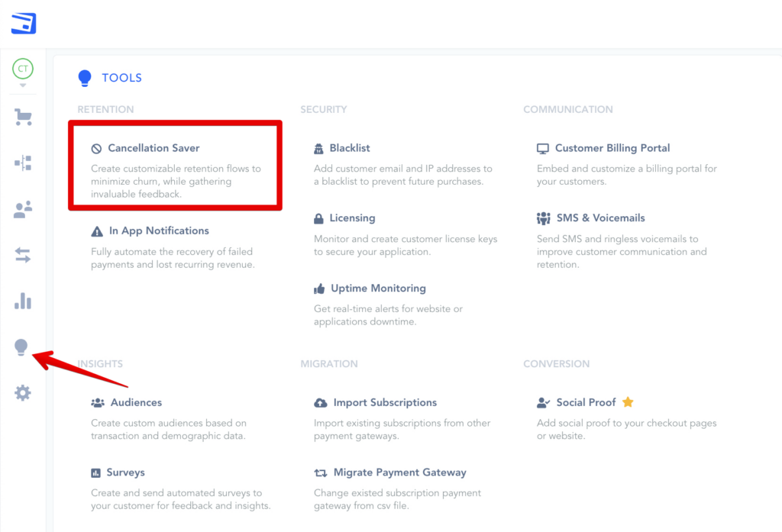
Task: Open the customers sidebar icon
Action: pyautogui.click(x=23, y=210)
